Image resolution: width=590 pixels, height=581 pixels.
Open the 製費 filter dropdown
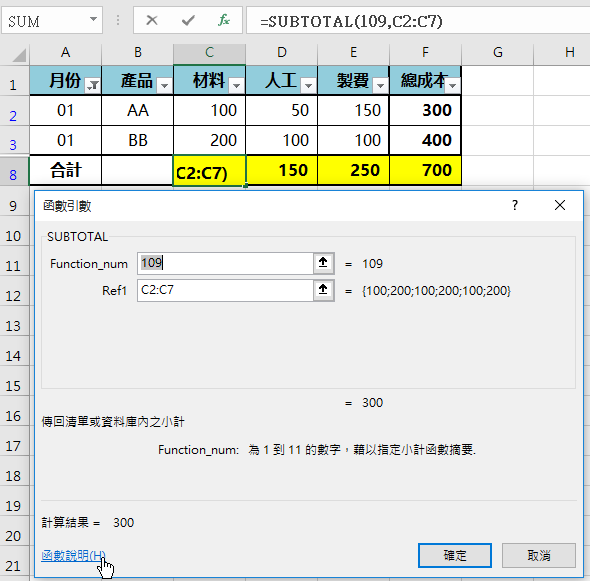click(380, 86)
